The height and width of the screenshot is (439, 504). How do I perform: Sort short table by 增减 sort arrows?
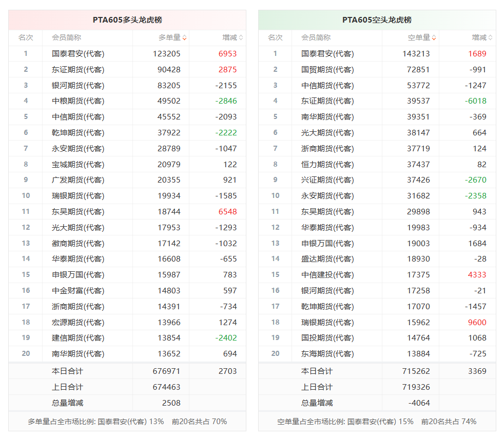pyautogui.click(x=491, y=37)
